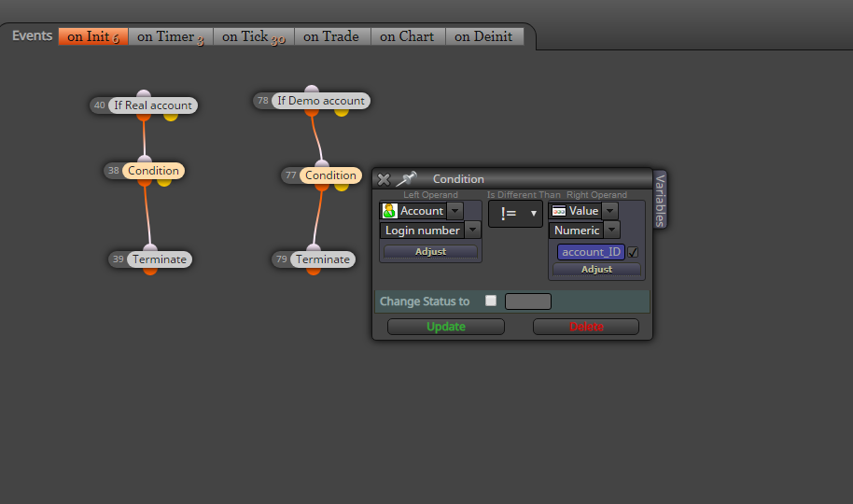The width and height of the screenshot is (853, 504).
Task: Click yellow output connector of Condition 77
Action: (x=342, y=187)
